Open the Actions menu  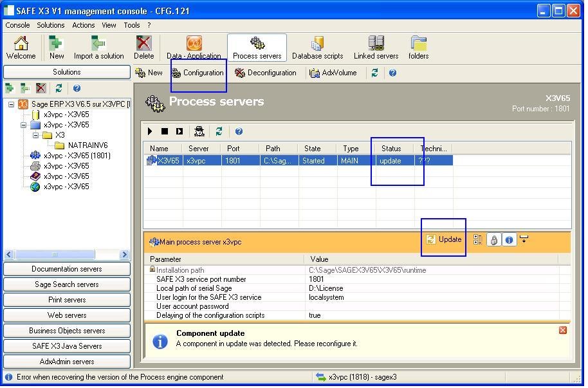pos(83,25)
